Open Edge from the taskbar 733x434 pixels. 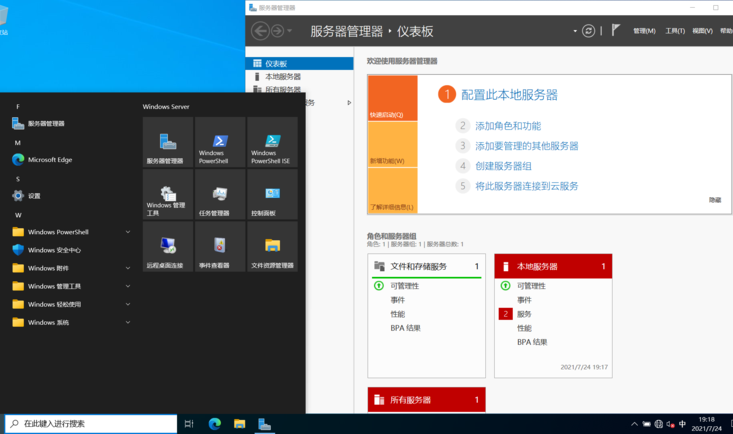(x=215, y=424)
